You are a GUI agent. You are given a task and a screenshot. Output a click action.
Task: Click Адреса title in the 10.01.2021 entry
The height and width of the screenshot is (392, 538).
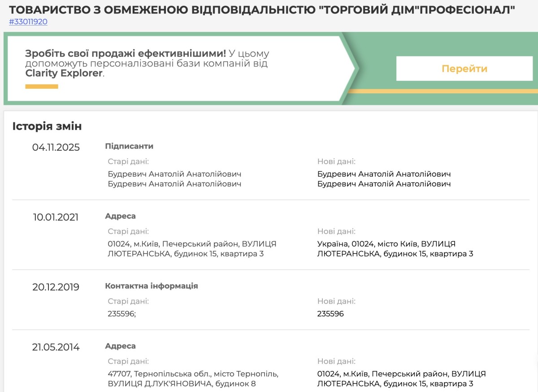(120, 216)
